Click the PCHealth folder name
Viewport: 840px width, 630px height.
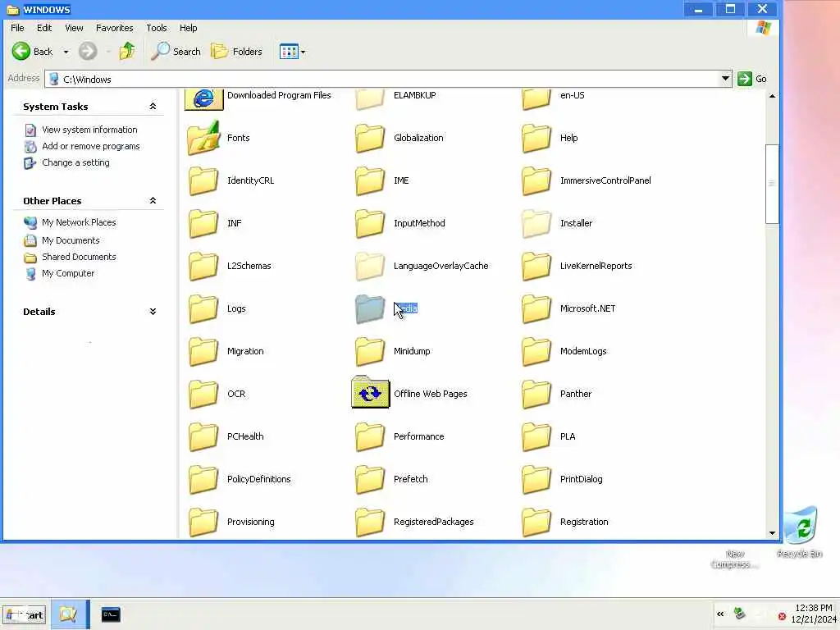(245, 436)
